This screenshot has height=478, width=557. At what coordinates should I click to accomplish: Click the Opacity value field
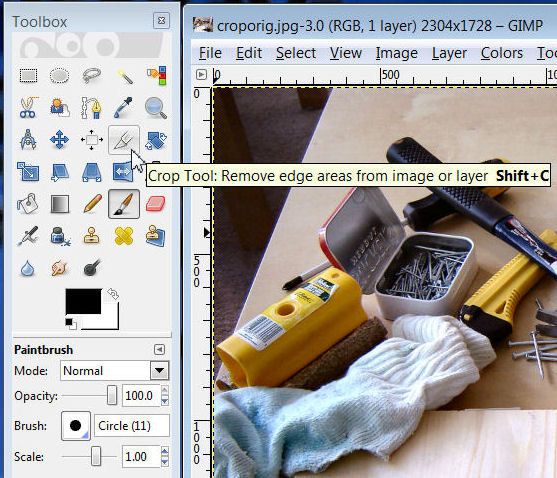141,395
